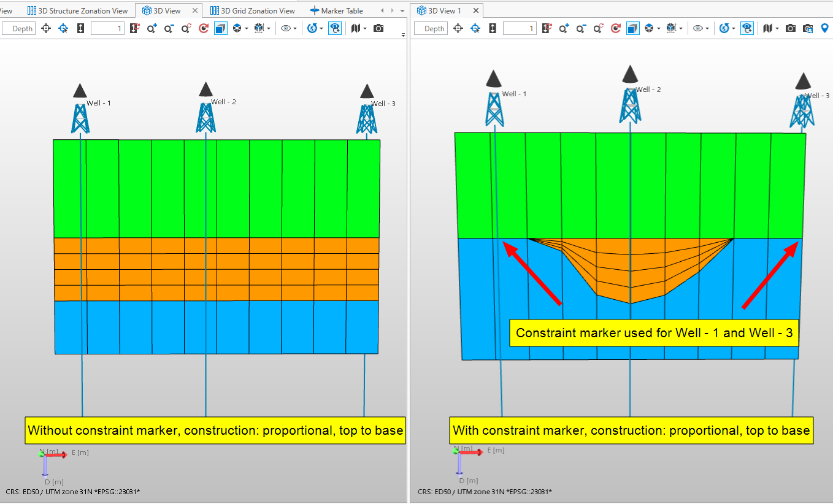Image resolution: width=833 pixels, height=504 pixels.
Task: Click the center-view crosshair icon in right toolbar
Action: coord(458,28)
